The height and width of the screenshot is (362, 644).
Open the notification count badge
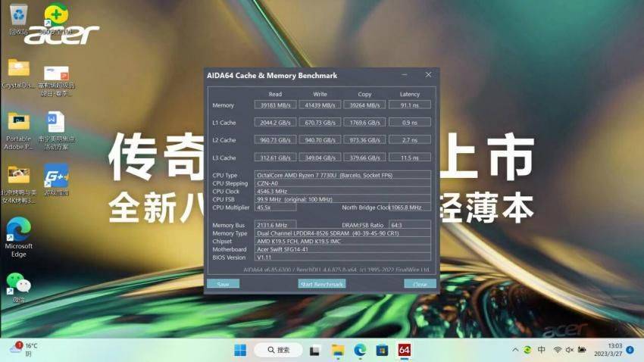630,350
